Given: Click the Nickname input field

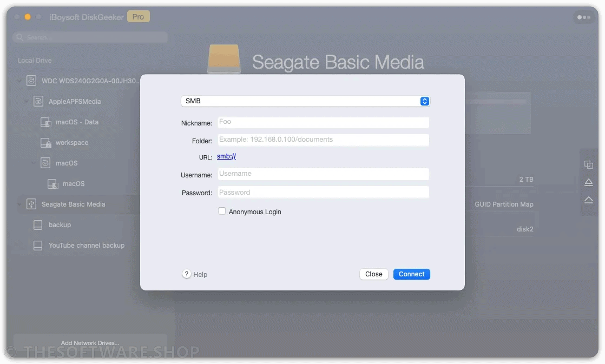Looking at the screenshot, I should click(324, 123).
